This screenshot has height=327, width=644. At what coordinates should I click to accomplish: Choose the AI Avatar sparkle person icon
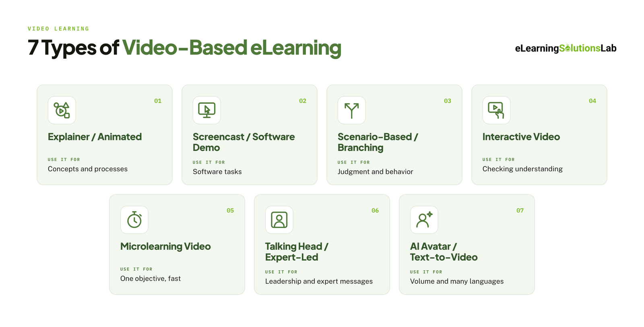tap(424, 220)
